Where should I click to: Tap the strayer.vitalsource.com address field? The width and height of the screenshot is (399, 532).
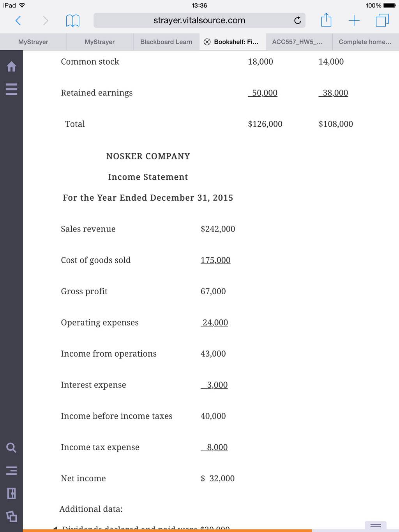tap(199, 20)
